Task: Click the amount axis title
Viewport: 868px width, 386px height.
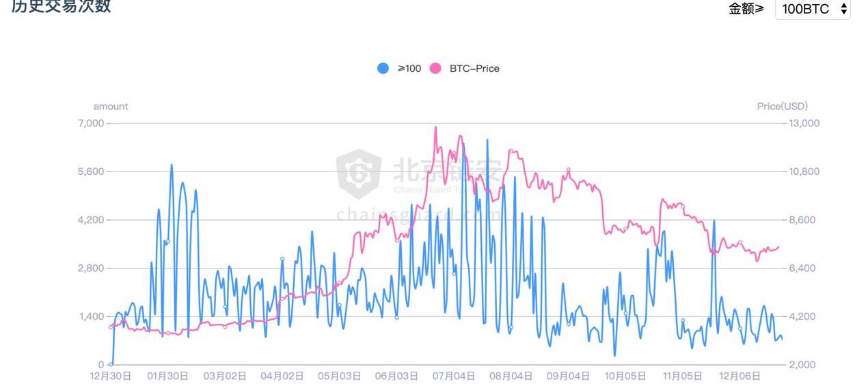Action: (x=111, y=107)
